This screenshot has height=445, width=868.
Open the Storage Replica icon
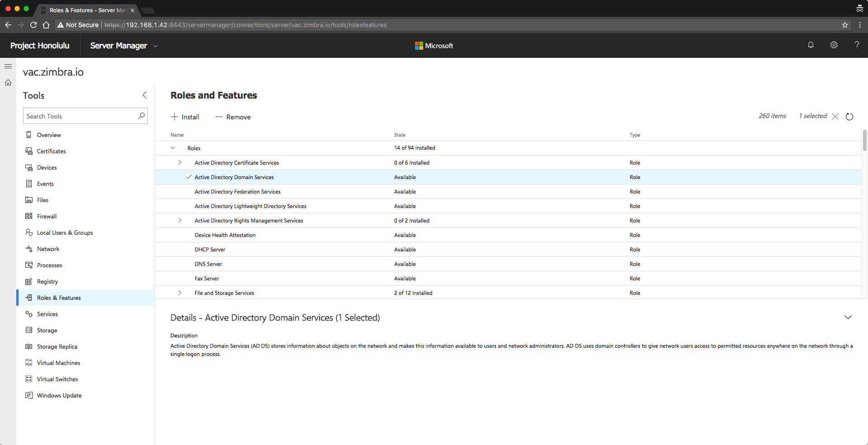pyautogui.click(x=29, y=346)
